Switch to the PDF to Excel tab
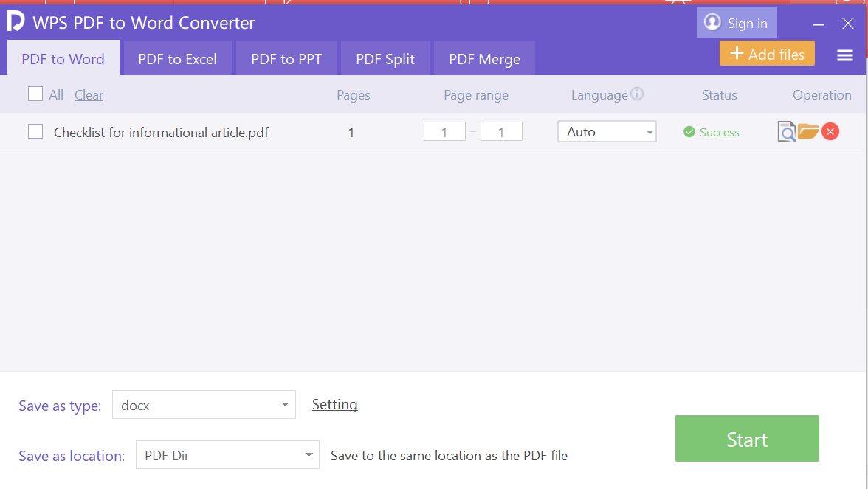 [178, 58]
